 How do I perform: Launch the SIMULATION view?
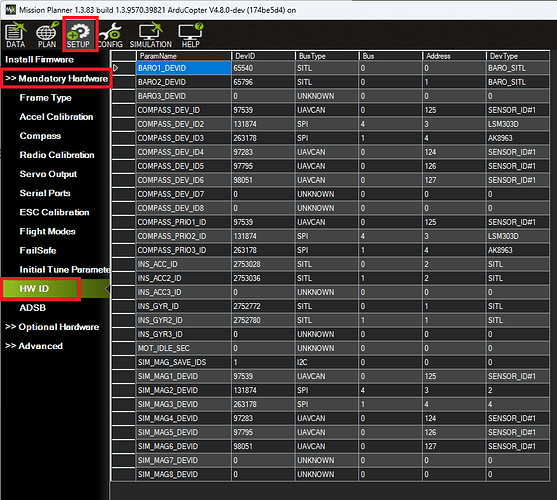(x=151, y=35)
